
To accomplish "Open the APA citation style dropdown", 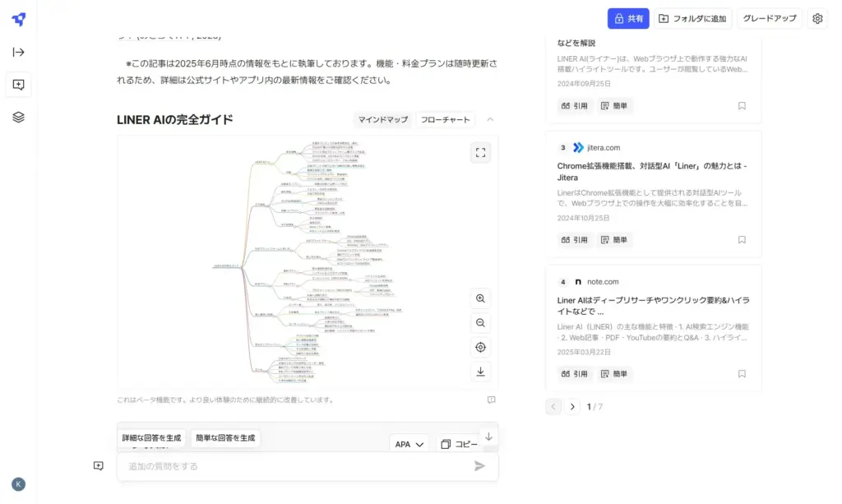I will coord(409,445).
